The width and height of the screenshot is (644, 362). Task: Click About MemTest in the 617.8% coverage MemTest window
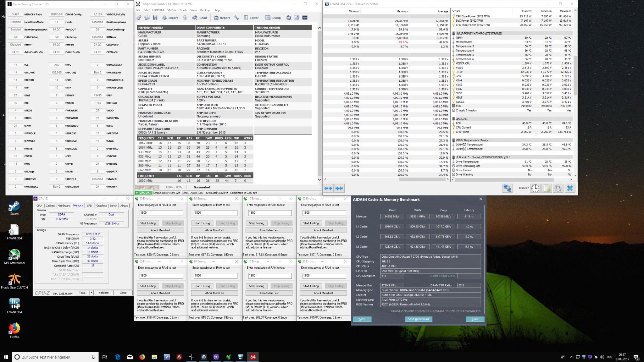(269, 230)
